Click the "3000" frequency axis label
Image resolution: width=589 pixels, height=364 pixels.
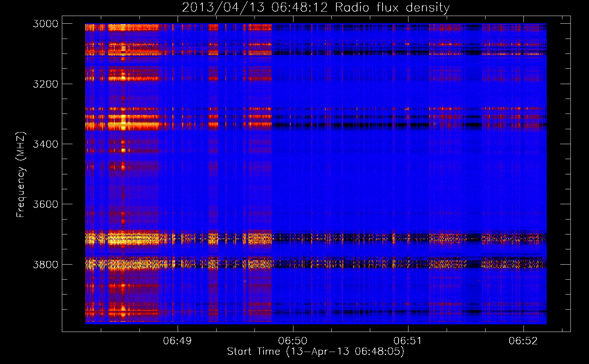tap(46, 24)
